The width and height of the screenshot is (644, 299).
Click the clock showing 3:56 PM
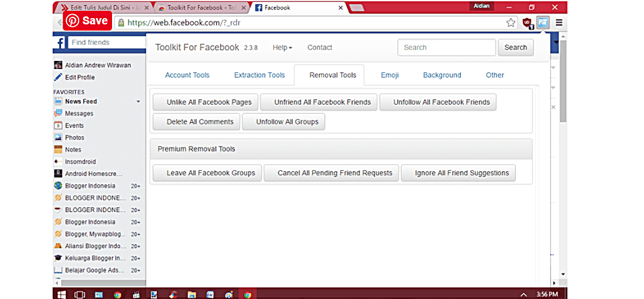point(547,294)
